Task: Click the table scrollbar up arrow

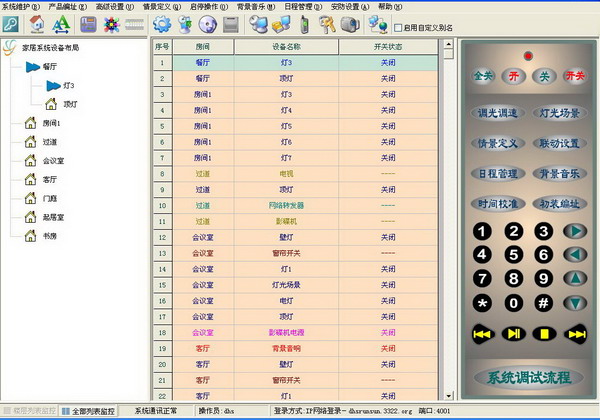Action: click(x=448, y=43)
